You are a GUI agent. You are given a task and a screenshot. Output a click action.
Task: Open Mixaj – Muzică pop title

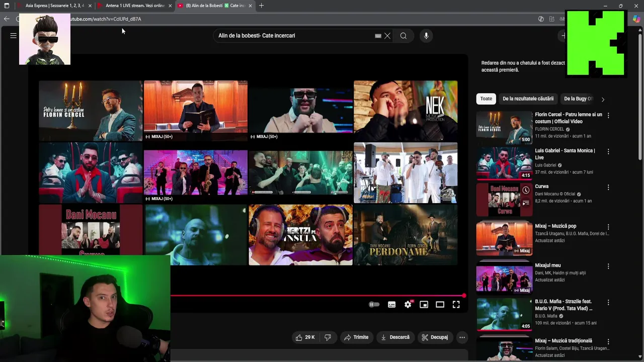pyautogui.click(x=555, y=226)
